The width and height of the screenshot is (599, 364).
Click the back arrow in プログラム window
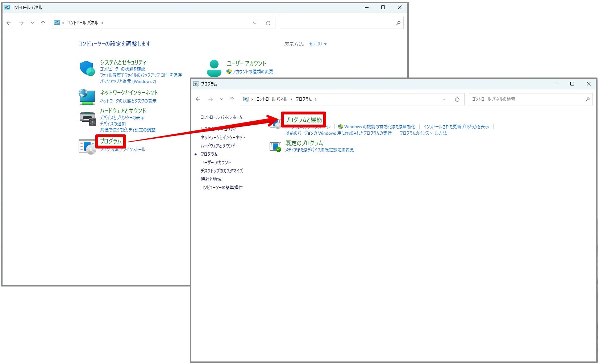198,99
